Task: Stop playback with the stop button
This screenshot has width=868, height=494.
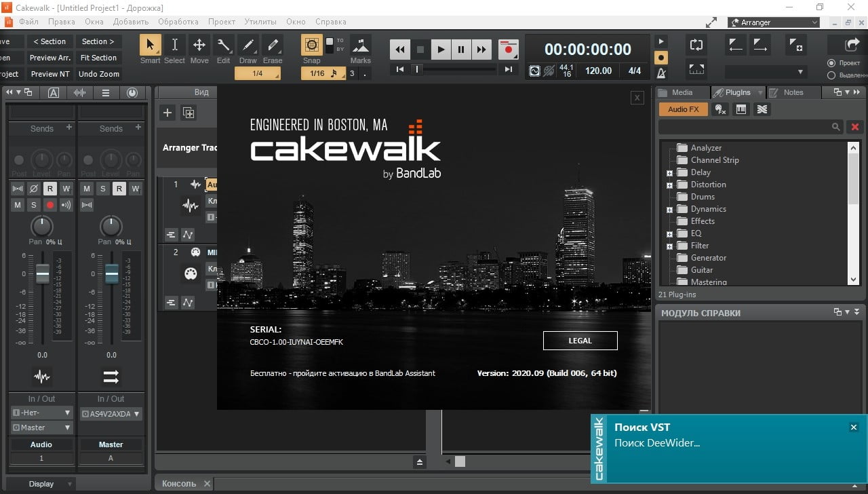Action: click(420, 50)
